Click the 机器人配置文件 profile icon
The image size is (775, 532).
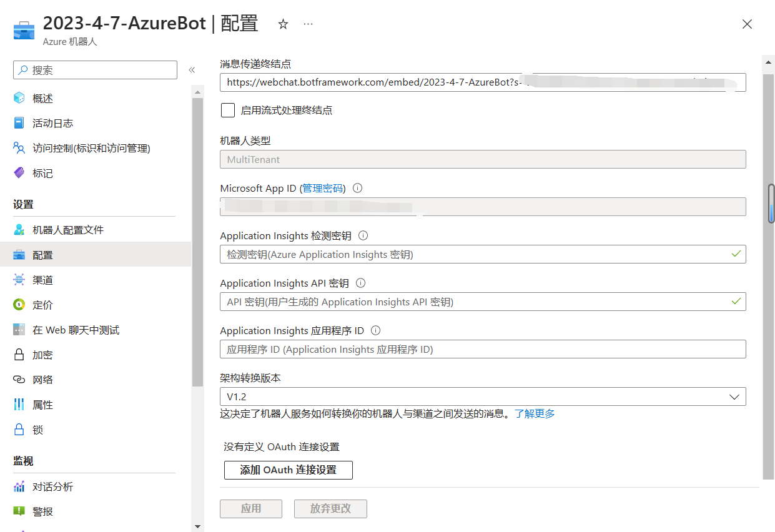[x=19, y=230]
